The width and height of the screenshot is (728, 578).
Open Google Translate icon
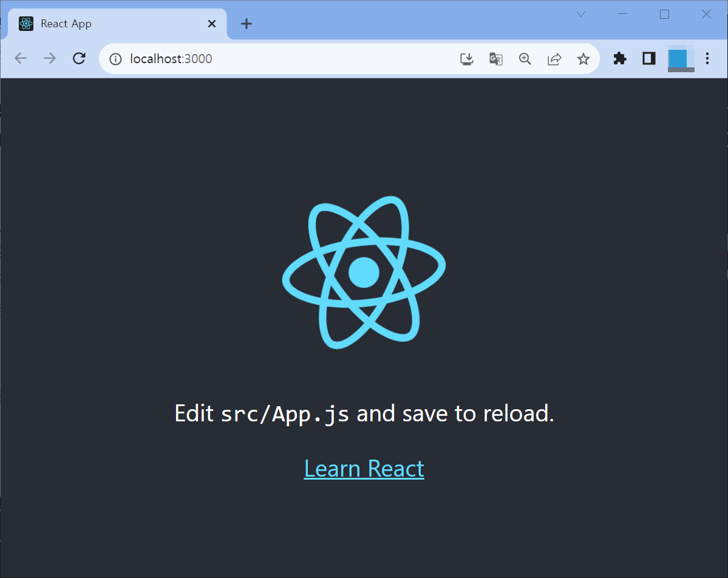[x=496, y=59]
